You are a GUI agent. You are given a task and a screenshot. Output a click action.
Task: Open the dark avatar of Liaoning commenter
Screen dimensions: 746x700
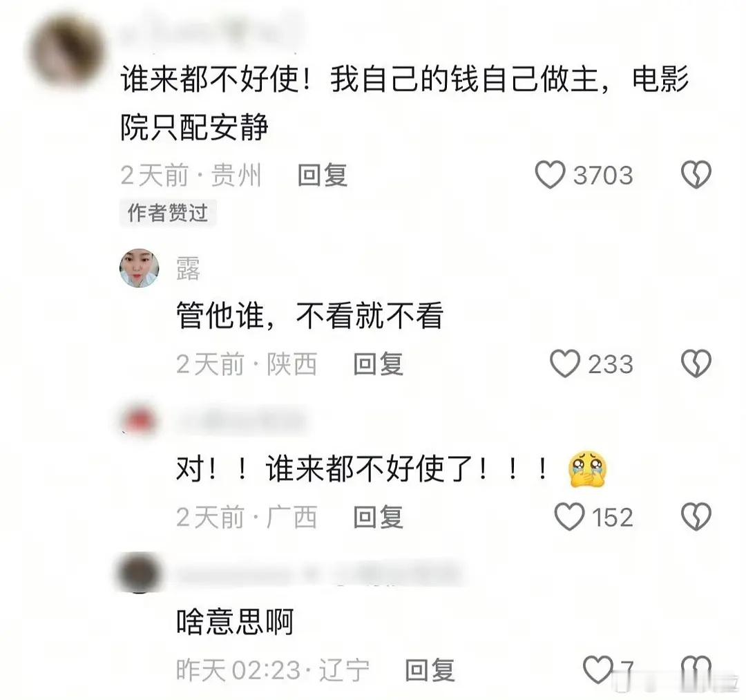pos(140,573)
